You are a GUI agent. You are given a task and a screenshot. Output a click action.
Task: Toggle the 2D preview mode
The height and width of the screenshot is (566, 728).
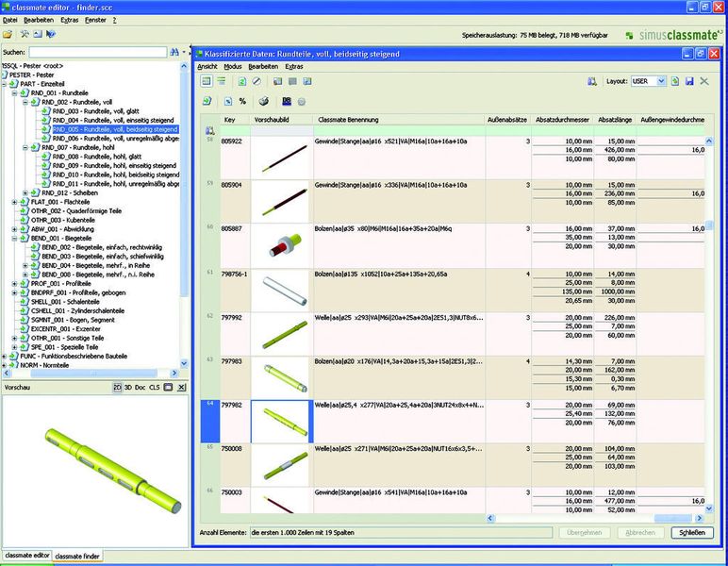coord(117,388)
